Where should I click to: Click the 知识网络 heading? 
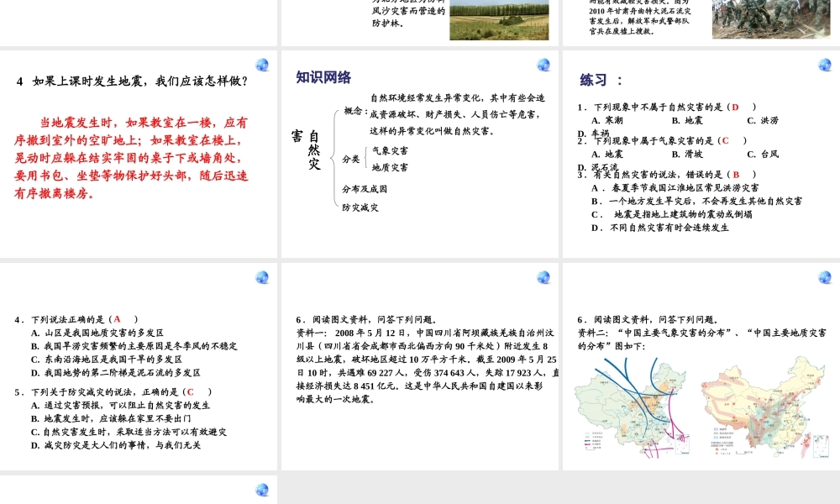coord(323,77)
